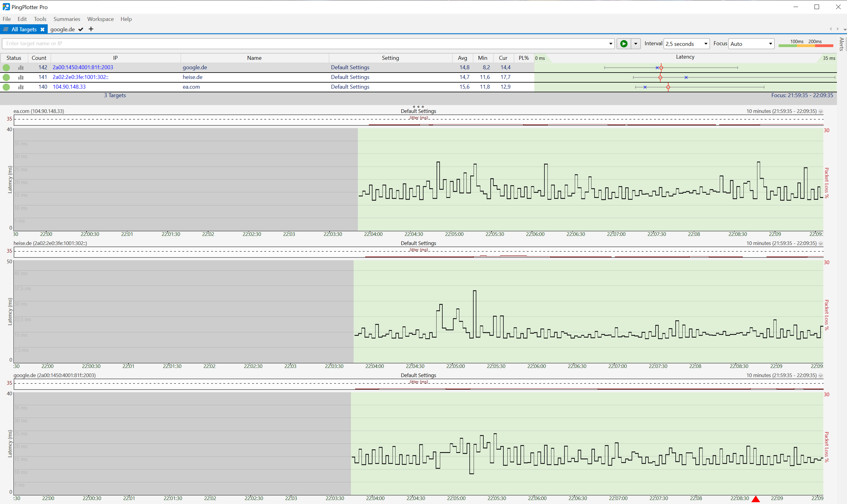Click the tab scroll left arrow
The width and height of the screenshot is (847, 504).
831,29
